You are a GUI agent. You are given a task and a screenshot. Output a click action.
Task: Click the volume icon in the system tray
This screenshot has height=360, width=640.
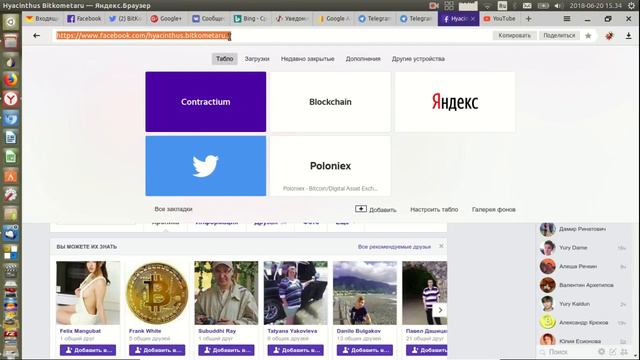tap(558, 6)
